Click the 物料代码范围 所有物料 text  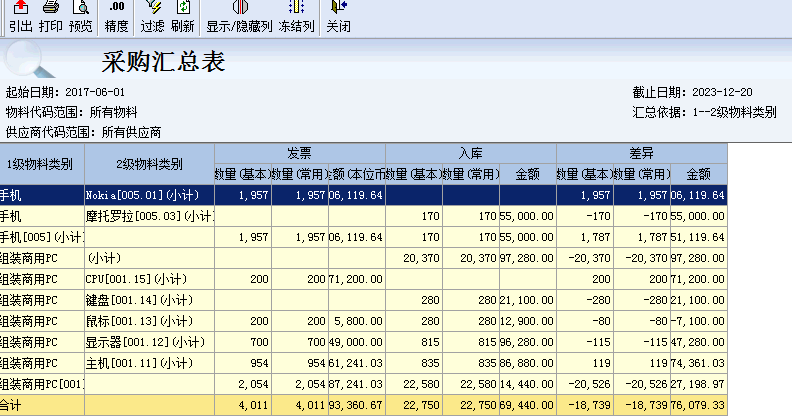pos(71,112)
